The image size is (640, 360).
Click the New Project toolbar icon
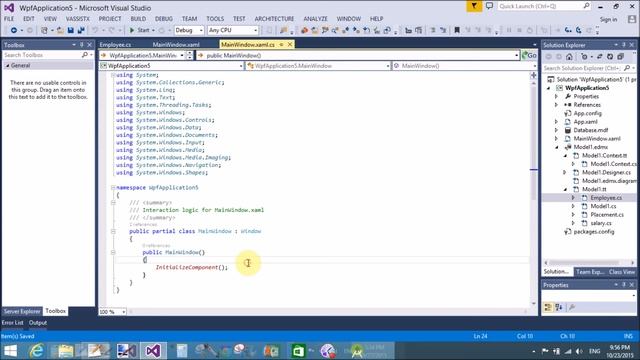pyautogui.click(x=44, y=30)
